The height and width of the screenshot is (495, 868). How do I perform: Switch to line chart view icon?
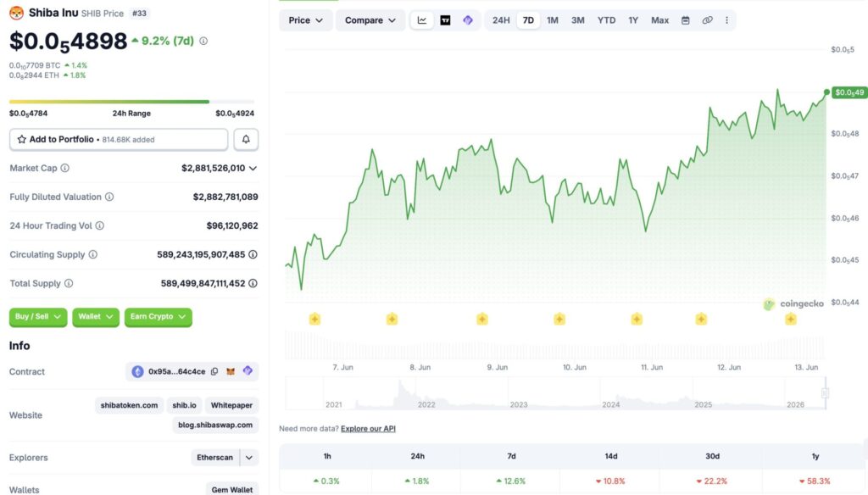[422, 20]
